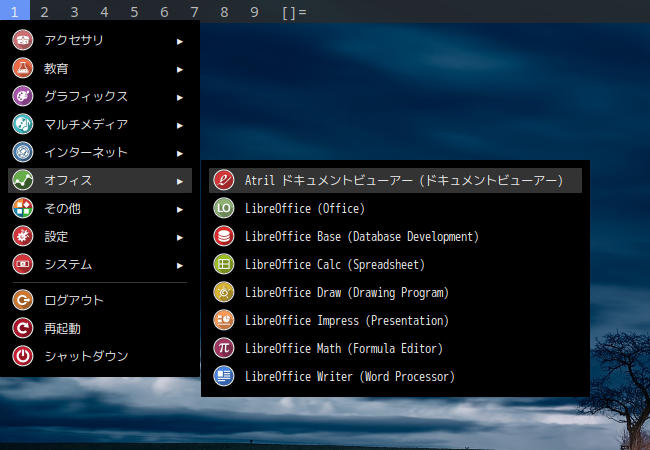Screen dimensions: 650x450
Task: Launch LibreOffice Writer (Word Processor)
Action: coord(395,376)
